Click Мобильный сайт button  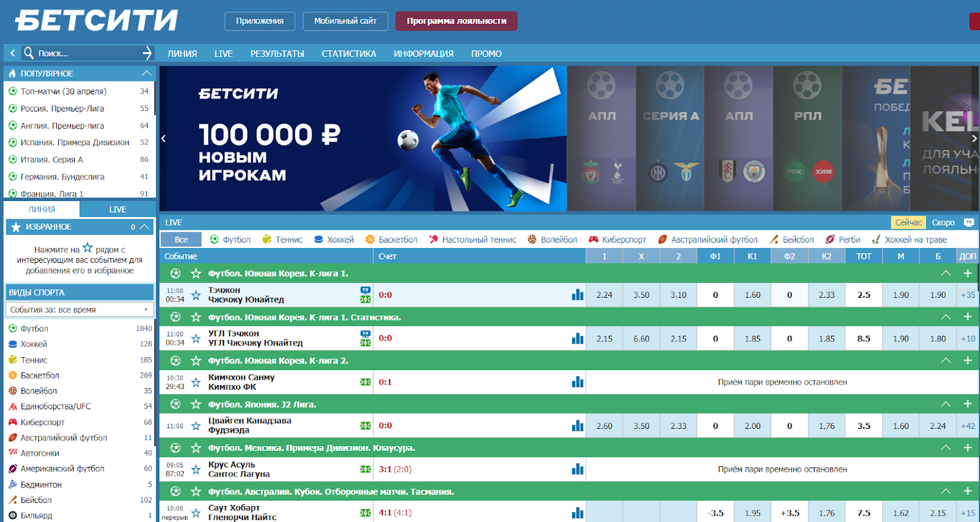tap(345, 21)
